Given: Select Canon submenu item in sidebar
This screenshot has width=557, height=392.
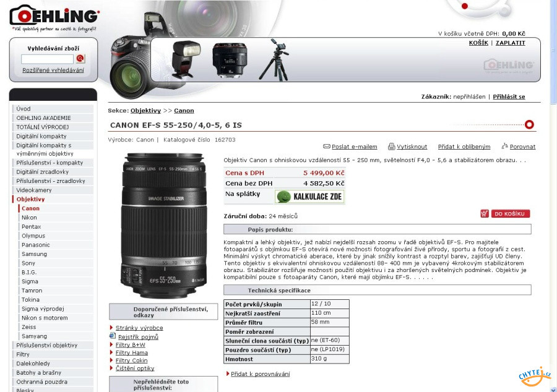Looking at the screenshot, I should click(x=56, y=208).
